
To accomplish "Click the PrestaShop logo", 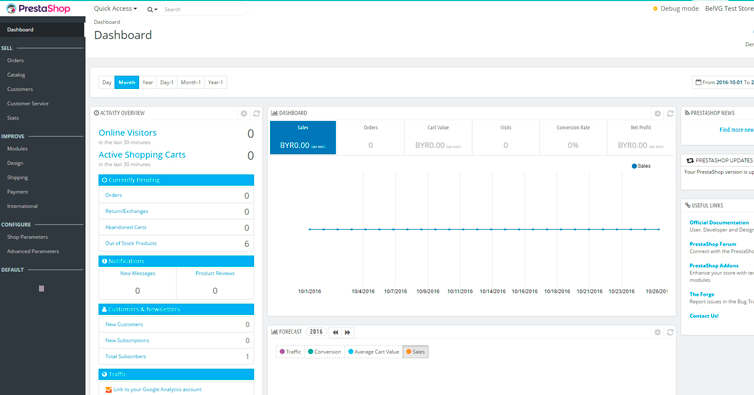I will [38, 9].
